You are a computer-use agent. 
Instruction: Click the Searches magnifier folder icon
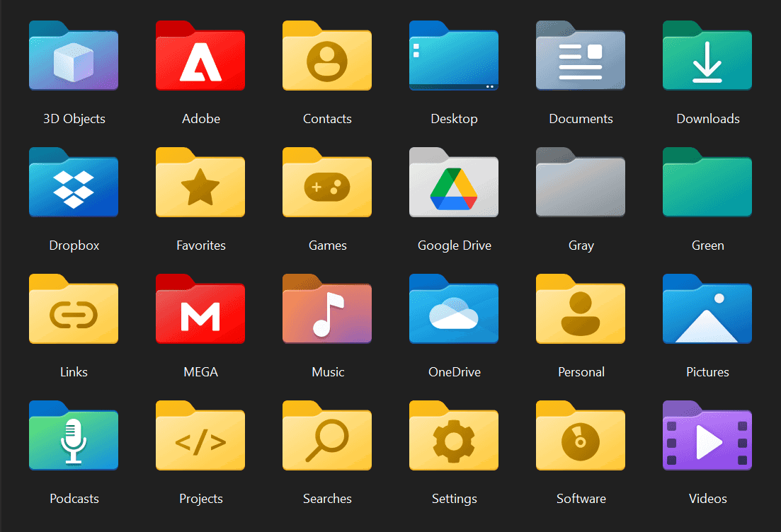[x=327, y=436]
